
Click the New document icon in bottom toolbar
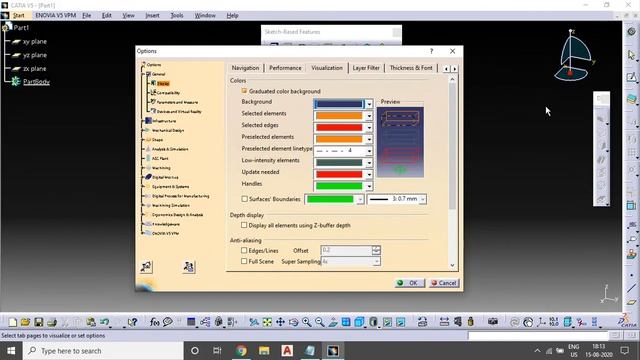pos(13,322)
